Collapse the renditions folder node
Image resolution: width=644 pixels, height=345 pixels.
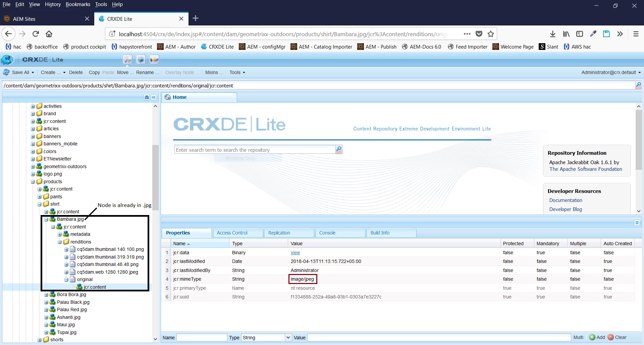pos(60,242)
